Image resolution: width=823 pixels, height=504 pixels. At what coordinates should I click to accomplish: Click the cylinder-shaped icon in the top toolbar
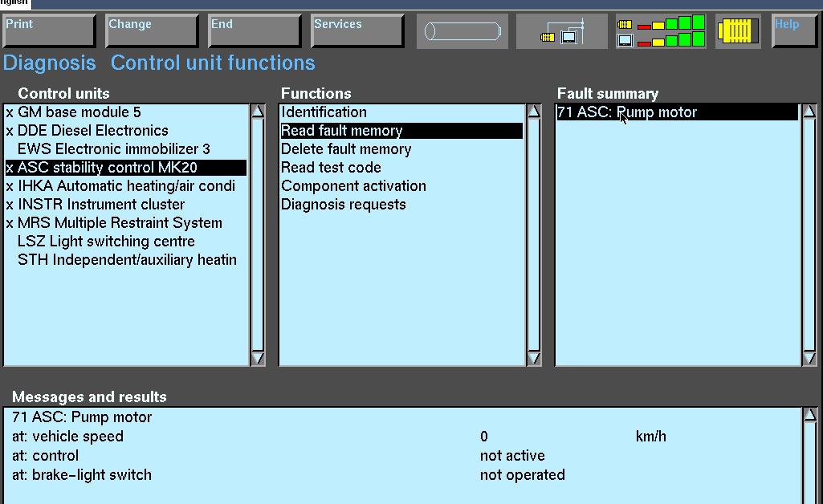pyautogui.click(x=462, y=32)
